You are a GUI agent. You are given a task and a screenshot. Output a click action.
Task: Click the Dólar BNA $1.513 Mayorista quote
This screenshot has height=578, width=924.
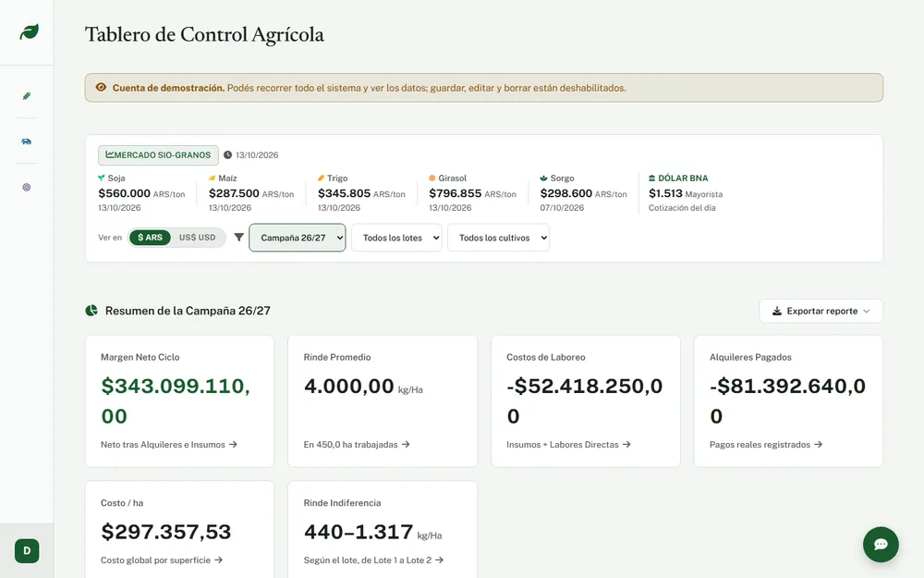coord(686,193)
